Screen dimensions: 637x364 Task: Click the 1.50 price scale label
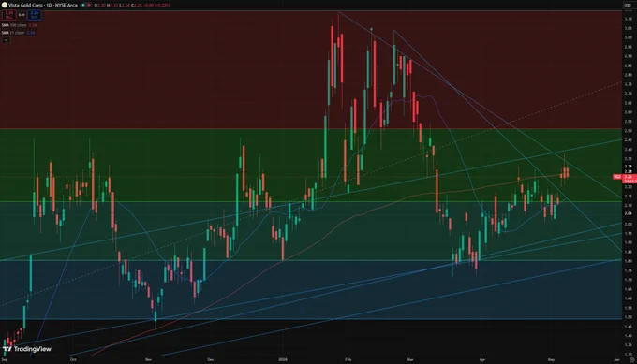coord(628,317)
